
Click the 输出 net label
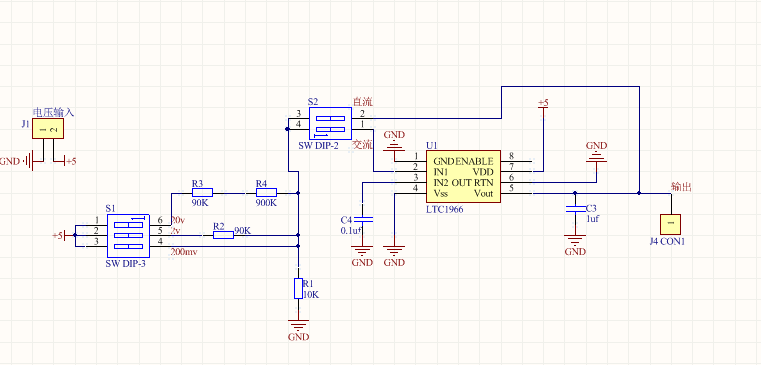coord(681,187)
